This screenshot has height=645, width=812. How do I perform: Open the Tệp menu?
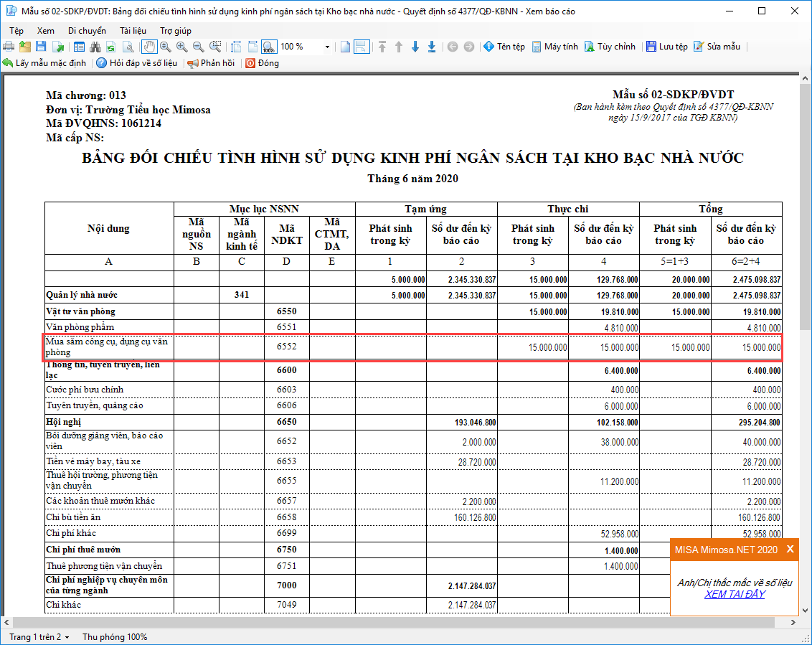pos(16,31)
